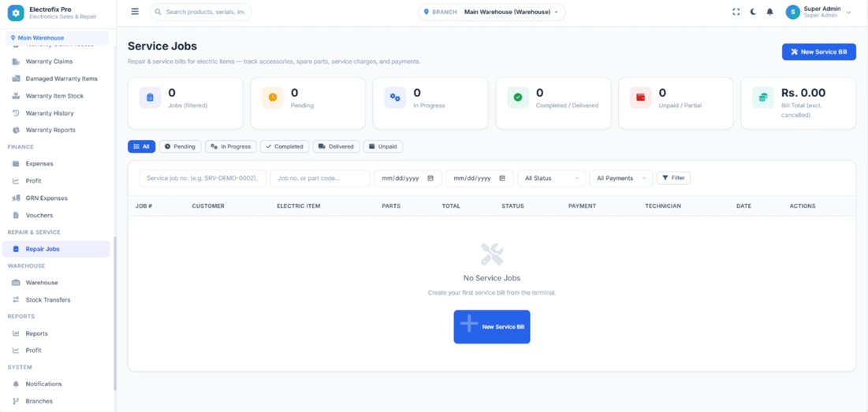868x412 pixels.
Task: Open Warranty Reports in the sidebar
Action: tap(50, 130)
